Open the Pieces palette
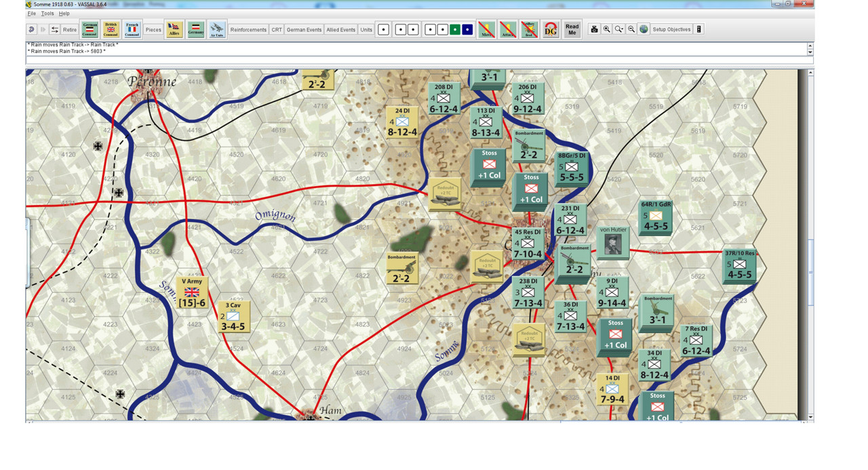This screenshot has width=868, height=470. coord(154,29)
